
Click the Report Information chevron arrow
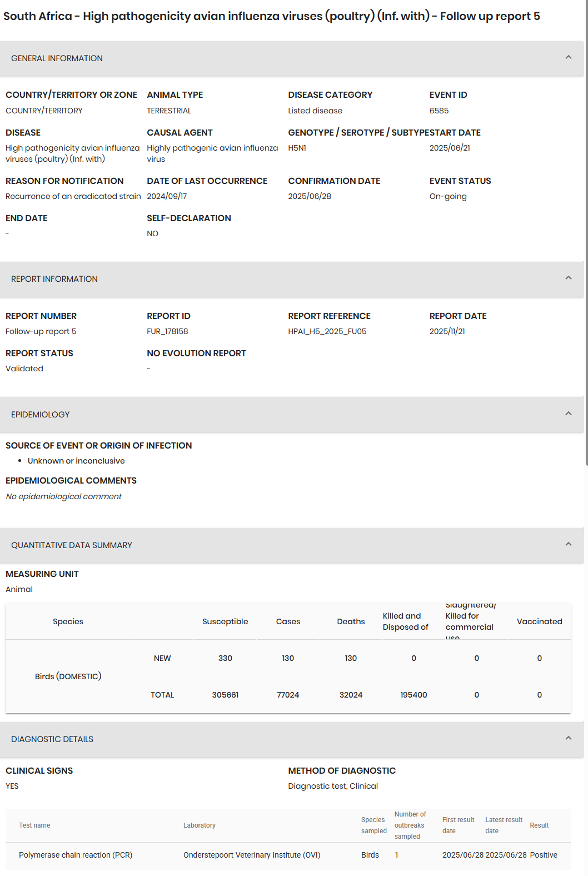[568, 278]
